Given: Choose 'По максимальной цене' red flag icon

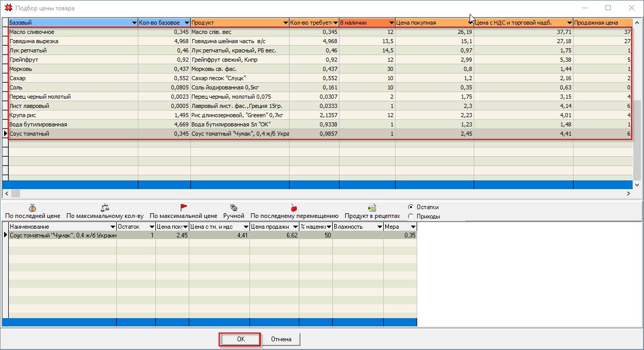Looking at the screenshot, I should coord(184,208).
